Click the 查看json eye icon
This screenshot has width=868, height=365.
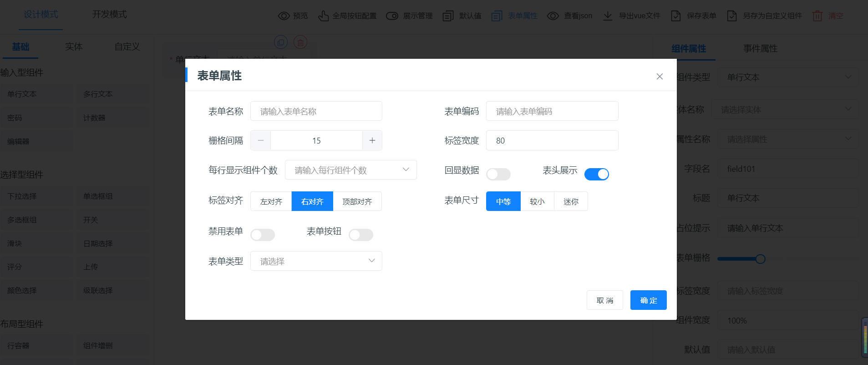[x=553, y=16]
